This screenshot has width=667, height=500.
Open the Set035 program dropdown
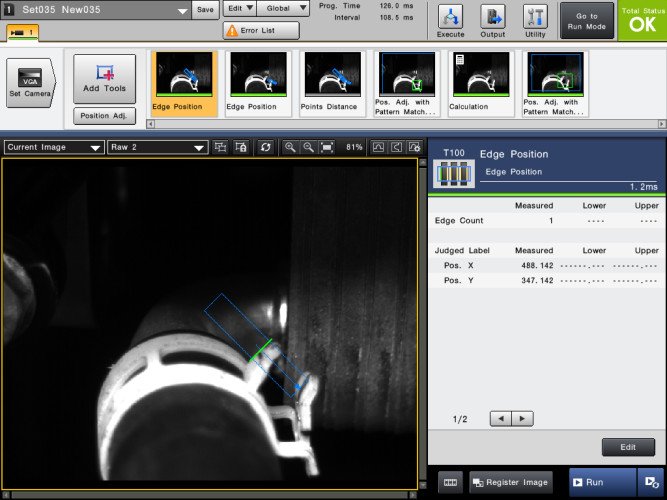(181, 10)
